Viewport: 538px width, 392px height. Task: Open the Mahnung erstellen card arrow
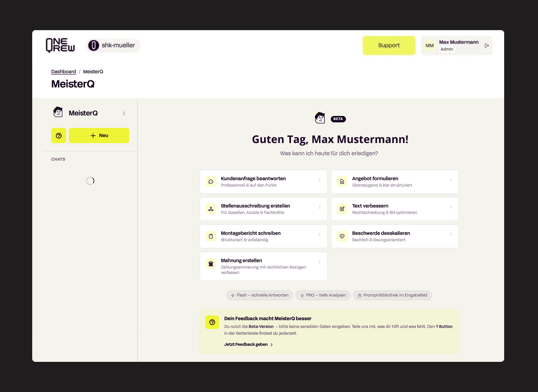319,262
